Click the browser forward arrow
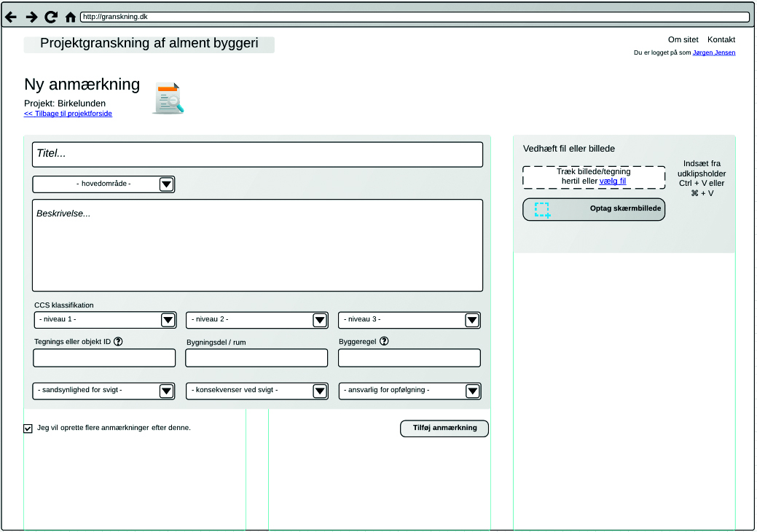The image size is (757, 532). click(31, 17)
